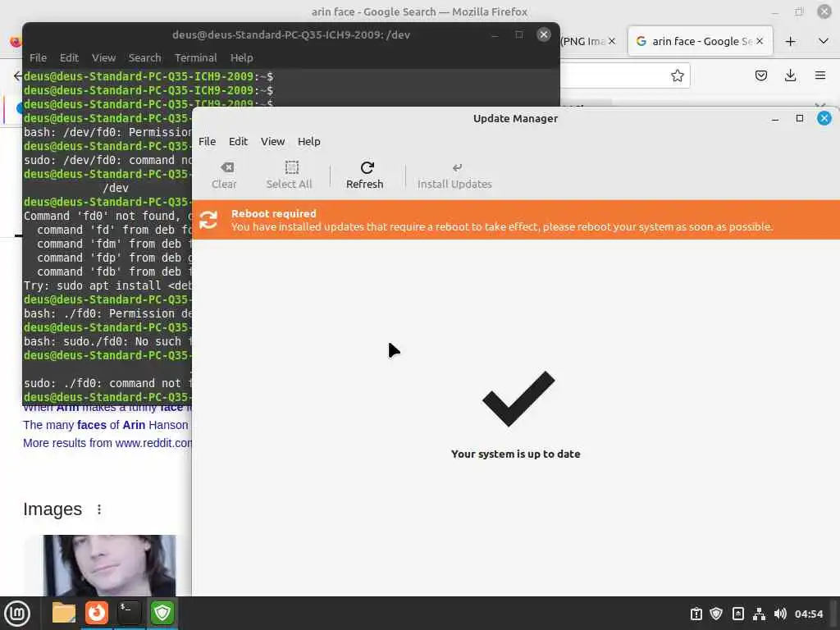Open 'More results from www.reddit.com' link
Image resolution: width=840 pixels, height=630 pixels.
point(107,443)
